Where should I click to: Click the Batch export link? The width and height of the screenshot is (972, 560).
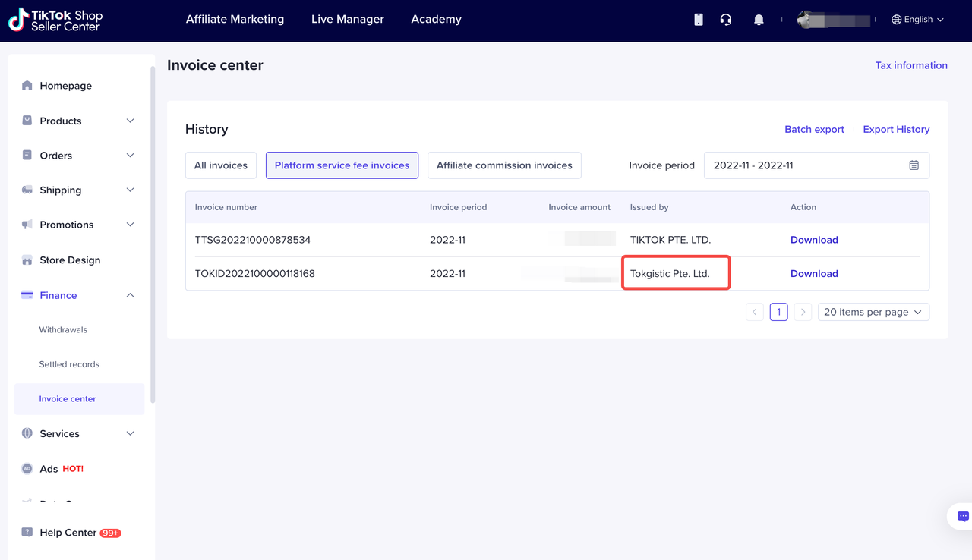coord(814,130)
